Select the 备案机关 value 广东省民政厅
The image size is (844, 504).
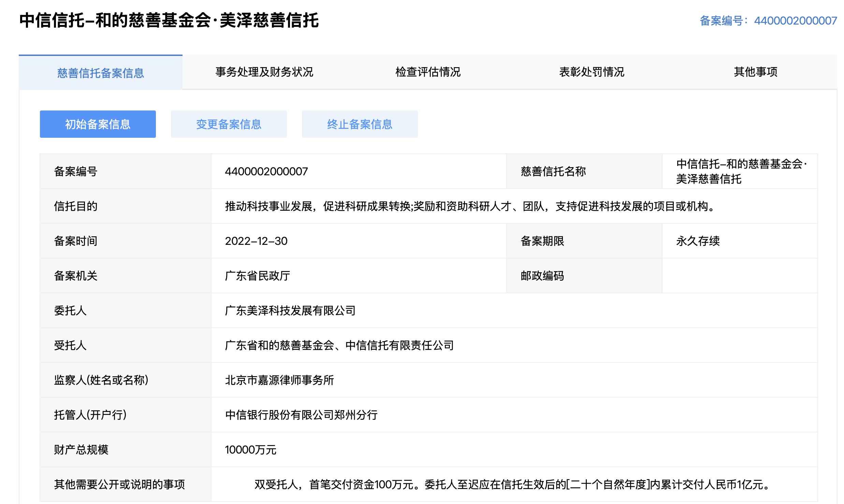click(257, 276)
